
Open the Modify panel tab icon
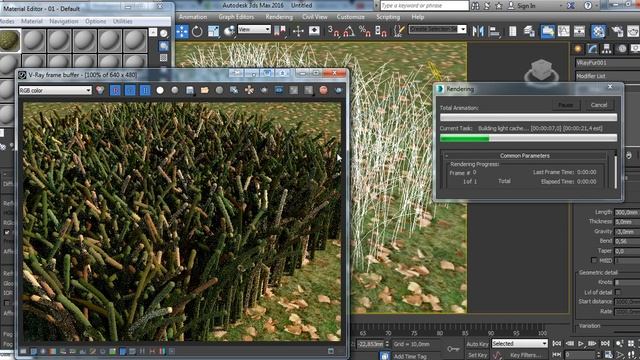(592, 49)
